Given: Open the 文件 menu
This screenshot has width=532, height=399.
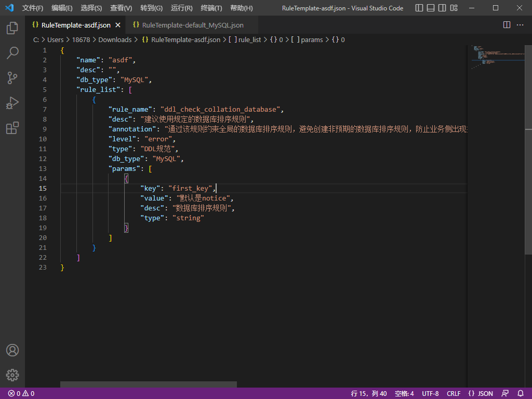Looking at the screenshot, I should point(32,8).
